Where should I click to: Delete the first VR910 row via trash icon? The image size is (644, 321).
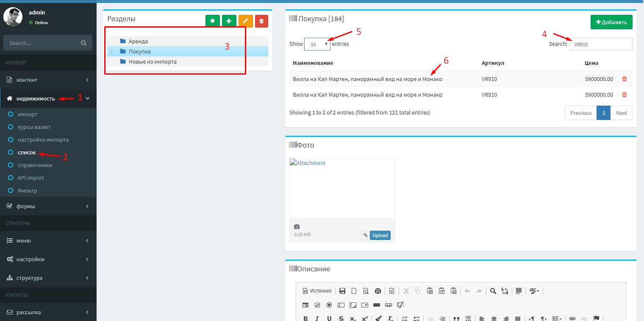tap(624, 79)
